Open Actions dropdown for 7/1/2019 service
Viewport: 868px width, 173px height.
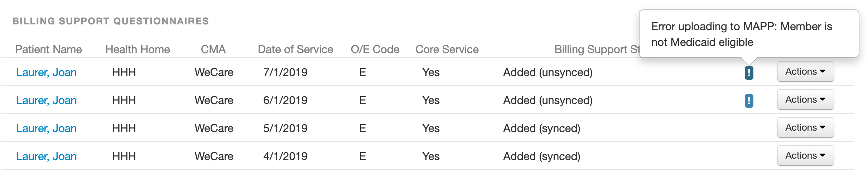pyautogui.click(x=805, y=71)
